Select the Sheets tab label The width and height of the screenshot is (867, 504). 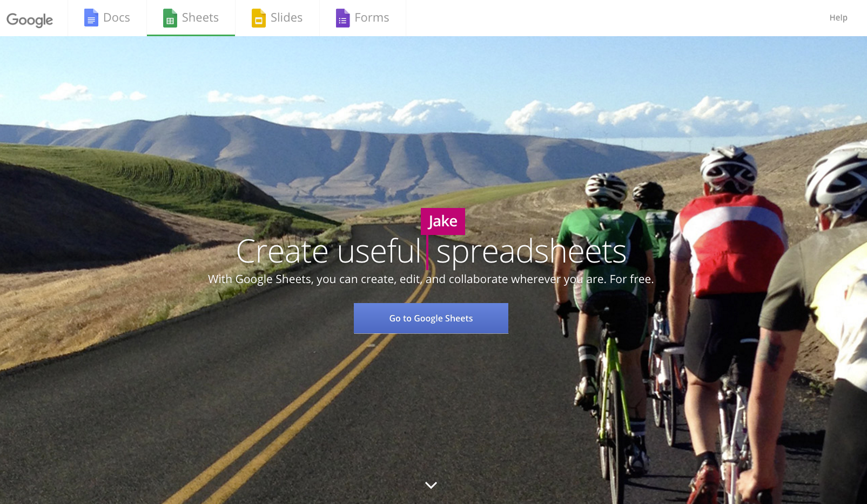[200, 18]
